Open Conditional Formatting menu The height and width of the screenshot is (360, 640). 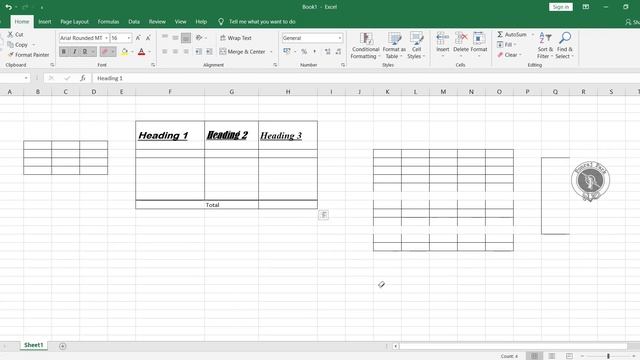[365, 45]
